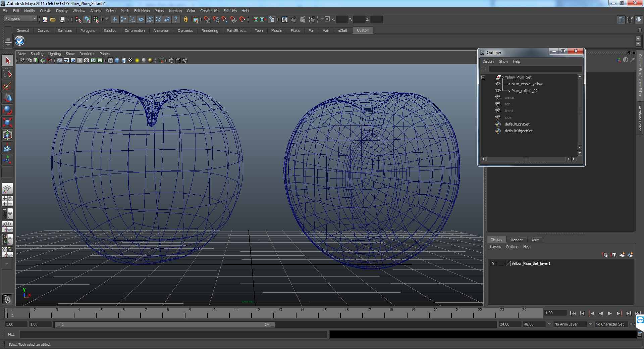This screenshot has width=644, height=349.
Task: Open the shelf options arrow at left
Action: (x=8, y=45)
